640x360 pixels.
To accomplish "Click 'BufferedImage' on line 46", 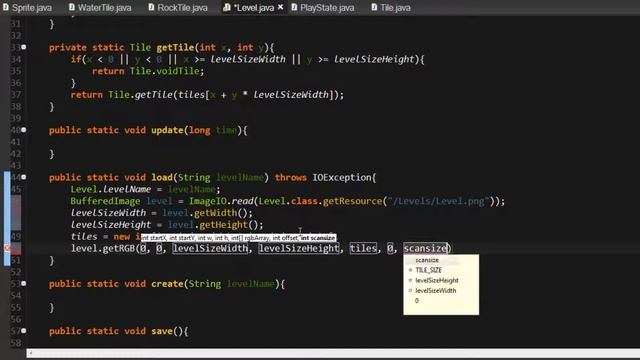I will (105, 201).
